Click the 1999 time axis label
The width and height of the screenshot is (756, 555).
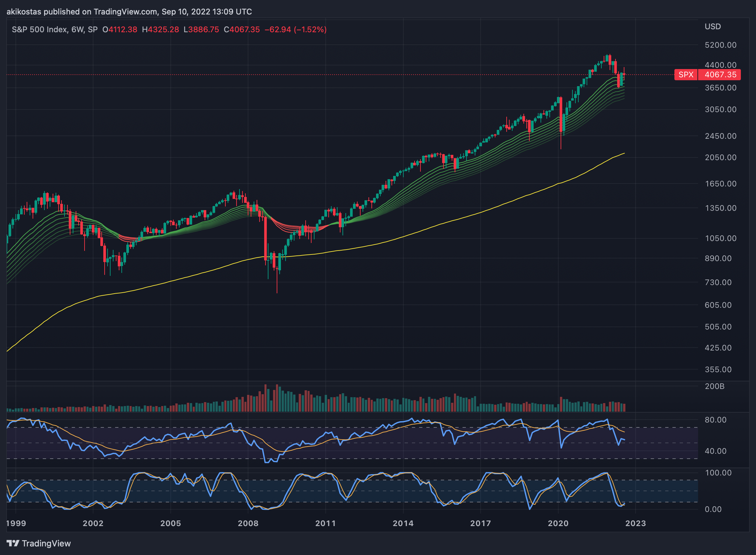click(x=16, y=523)
